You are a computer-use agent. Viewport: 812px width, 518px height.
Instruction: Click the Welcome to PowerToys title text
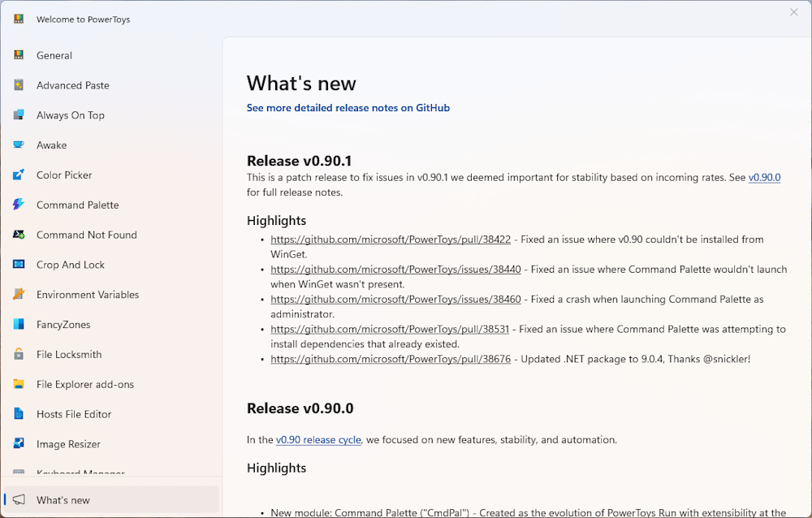[x=83, y=19]
